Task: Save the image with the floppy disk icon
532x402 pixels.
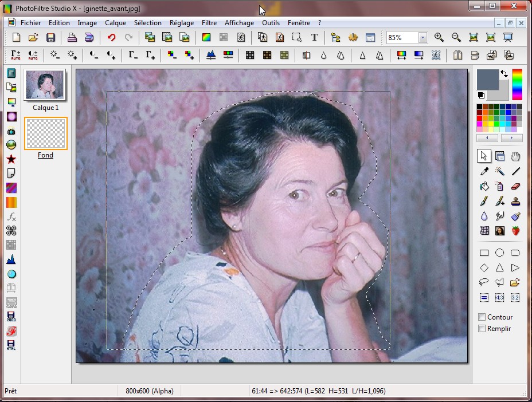Action: [50, 37]
